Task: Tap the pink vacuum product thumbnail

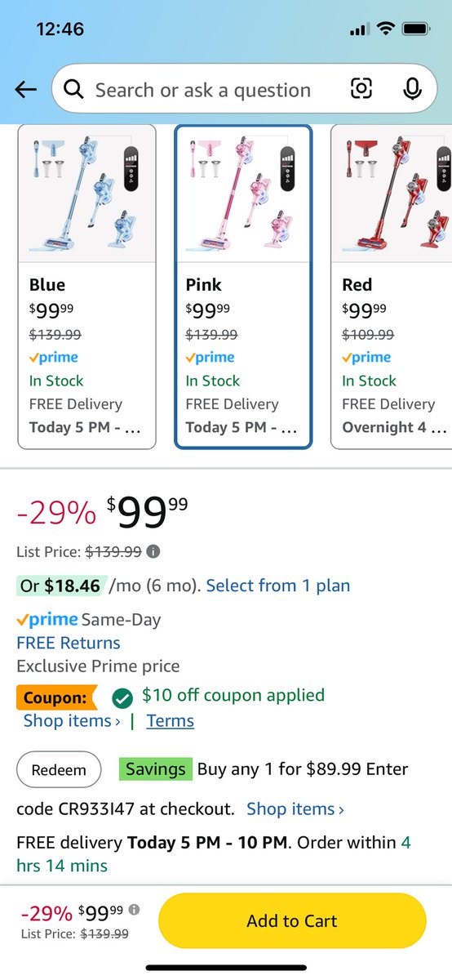Action: coord(243,194)
